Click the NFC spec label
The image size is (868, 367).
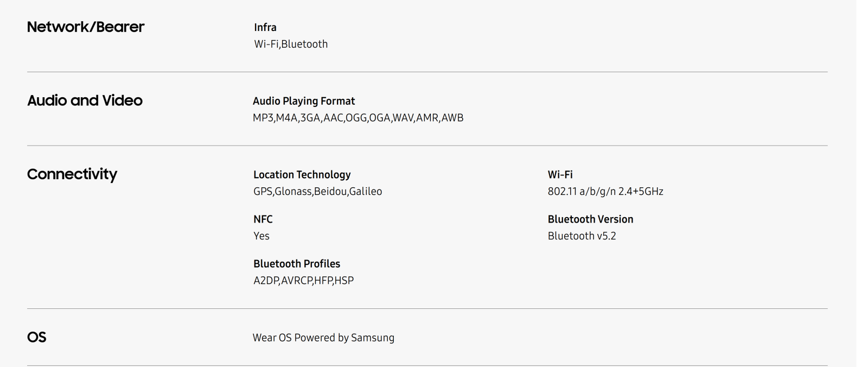click(x=263, y=219)
